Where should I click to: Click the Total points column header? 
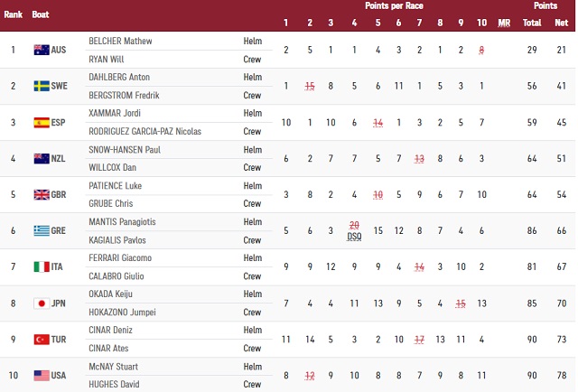click(x=532, y=23)
